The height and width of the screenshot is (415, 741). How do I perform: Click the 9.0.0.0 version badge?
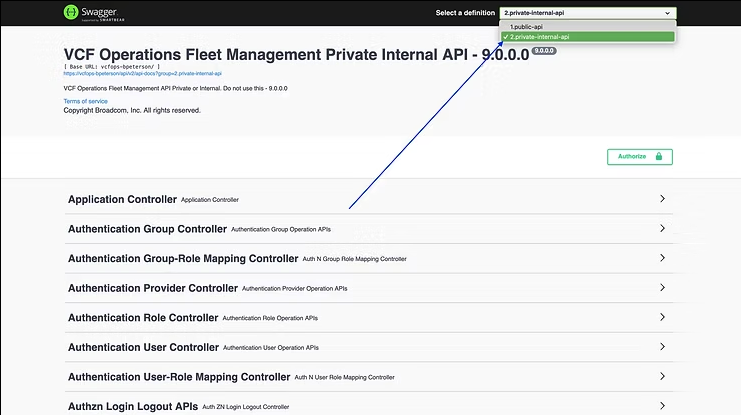click(x=543, y=48)
